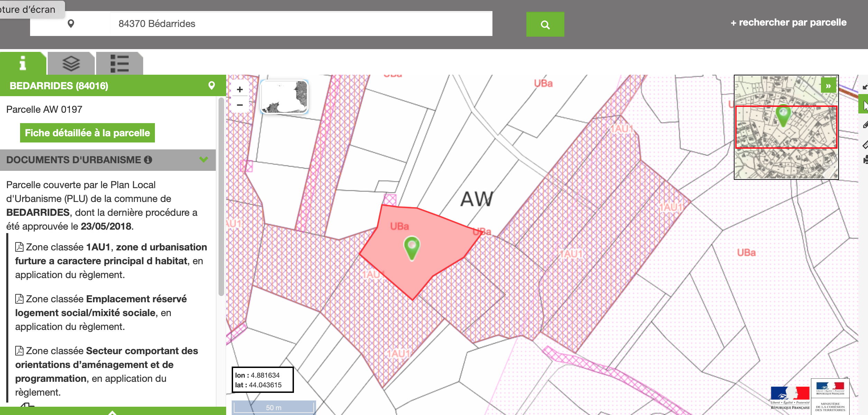The height and width of the screenshot is (415, 868).
Task: Open the information tab with the i icon
Action: (23, 63)
